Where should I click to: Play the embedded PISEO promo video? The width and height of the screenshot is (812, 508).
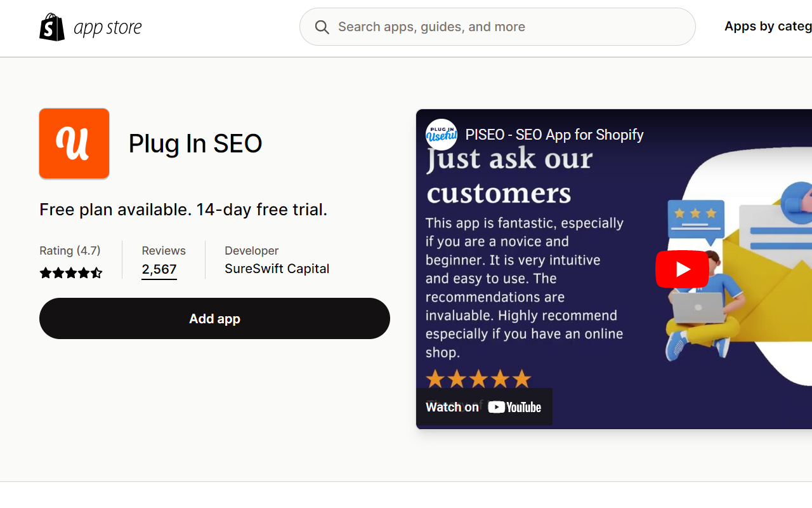tap(682, 269)
